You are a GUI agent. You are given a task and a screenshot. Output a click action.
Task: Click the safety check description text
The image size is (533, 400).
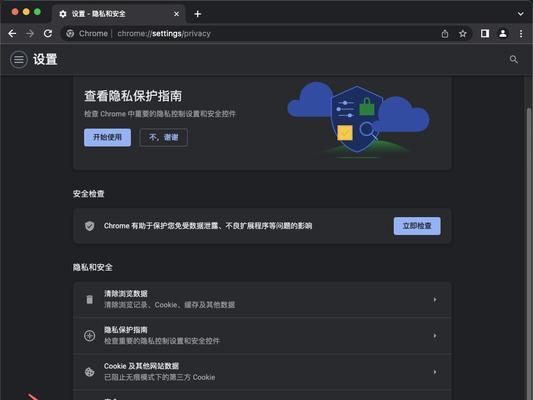pos(208,226)
